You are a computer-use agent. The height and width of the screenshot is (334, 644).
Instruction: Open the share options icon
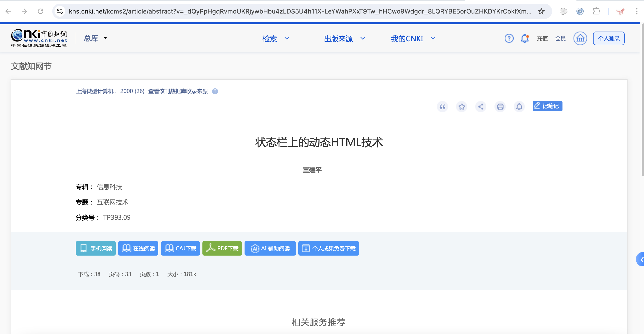point(481,107)
